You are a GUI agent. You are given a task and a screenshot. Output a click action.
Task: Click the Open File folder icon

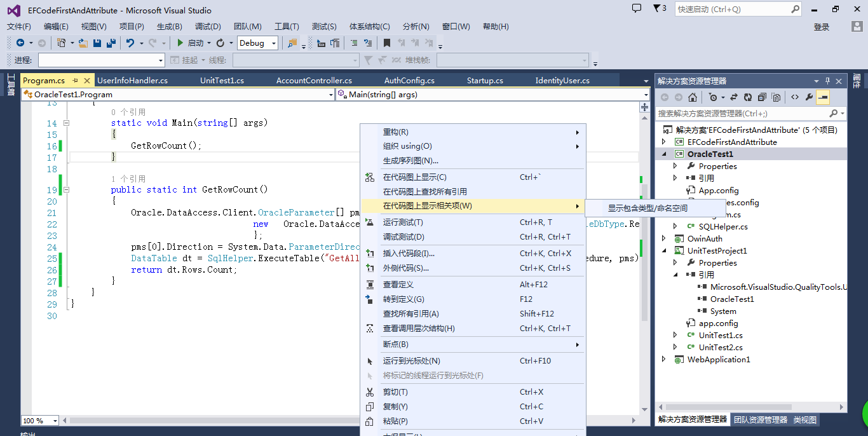(83, 43)
